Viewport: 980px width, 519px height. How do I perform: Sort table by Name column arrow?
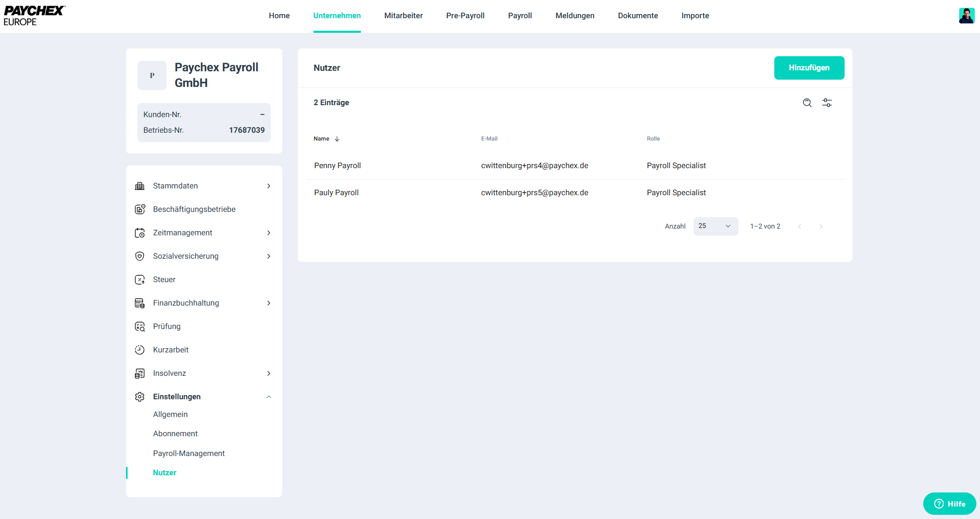[x=337, y=139]
